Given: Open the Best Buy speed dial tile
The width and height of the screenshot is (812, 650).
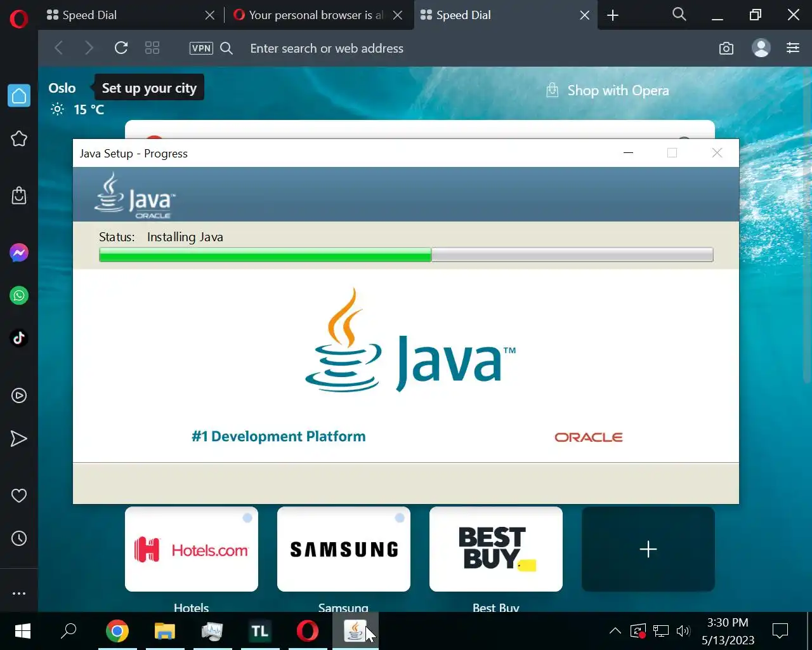Looking at the screenshot, I should (496, 549).
